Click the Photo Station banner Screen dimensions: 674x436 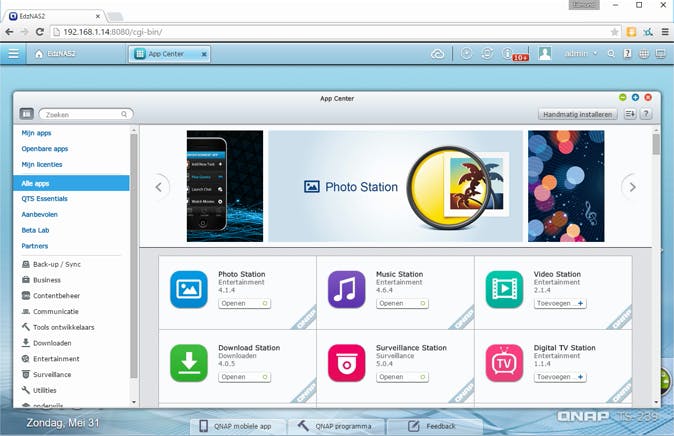[395, 186]
